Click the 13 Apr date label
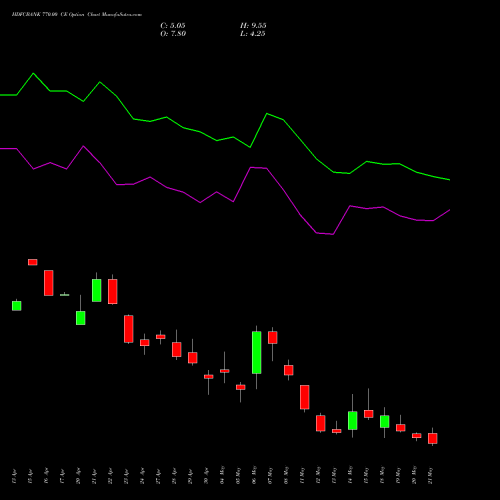500x500 pixels. click(14, 476)
